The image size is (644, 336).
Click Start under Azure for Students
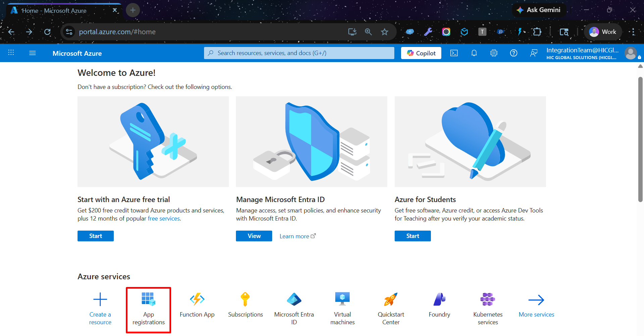pos(413,236)
